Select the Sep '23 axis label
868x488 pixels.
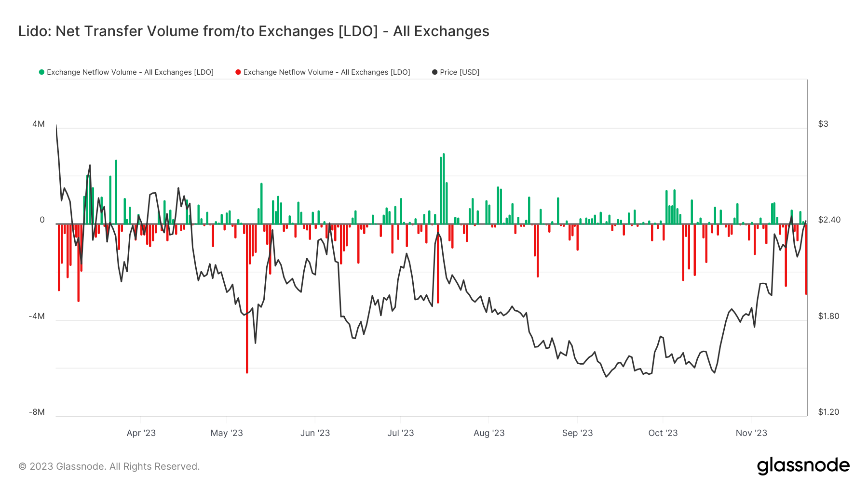tap(577, 433)
